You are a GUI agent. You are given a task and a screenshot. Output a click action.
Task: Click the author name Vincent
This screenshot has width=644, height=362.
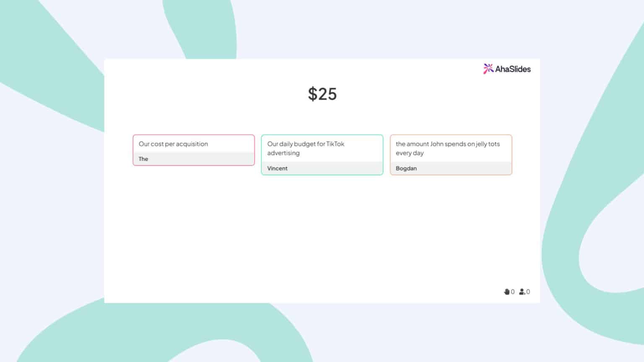(277, 168)
